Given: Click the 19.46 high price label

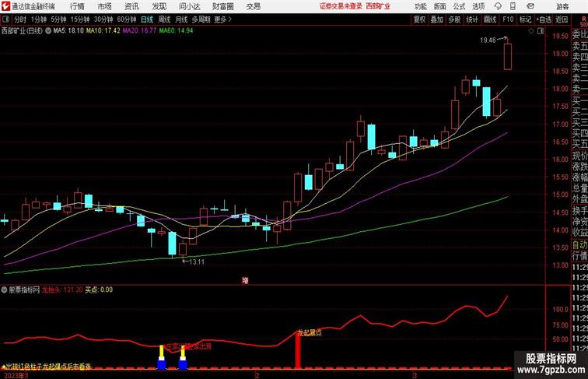Looking at the screenshot, I should pyautogui.click(x=488, y=40).
